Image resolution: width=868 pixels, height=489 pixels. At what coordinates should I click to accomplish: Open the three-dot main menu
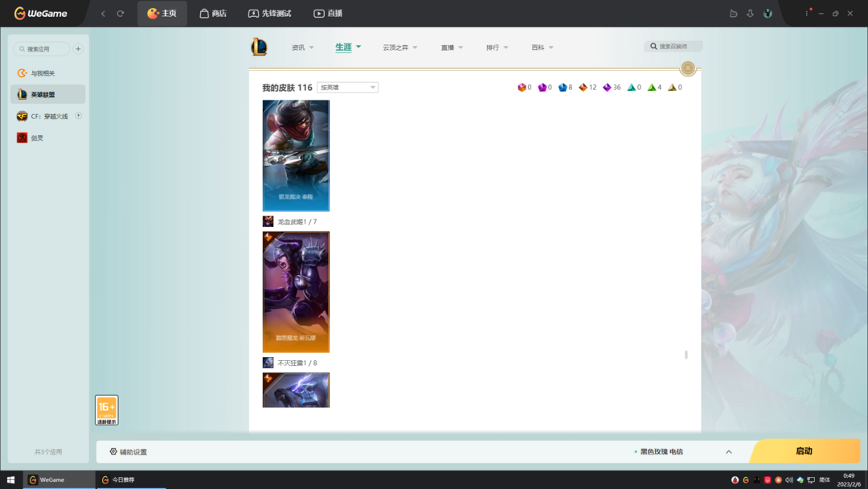807,14
